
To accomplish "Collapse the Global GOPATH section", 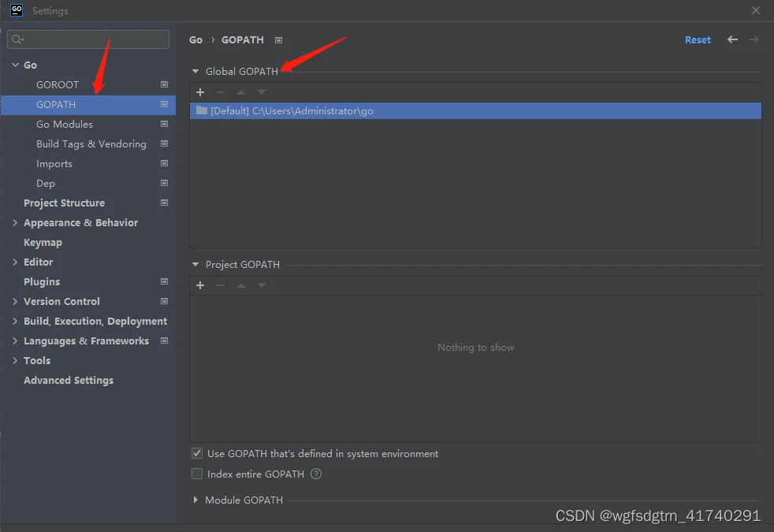I will pos(195,72).
